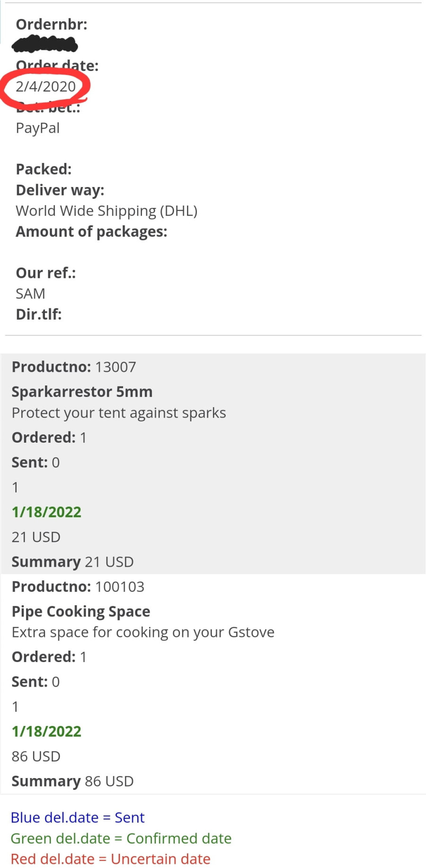Viewport: 426px width, 868px height.
Task: Click the Pipe Cooking Space product title
Action: [x=81, y=612]
